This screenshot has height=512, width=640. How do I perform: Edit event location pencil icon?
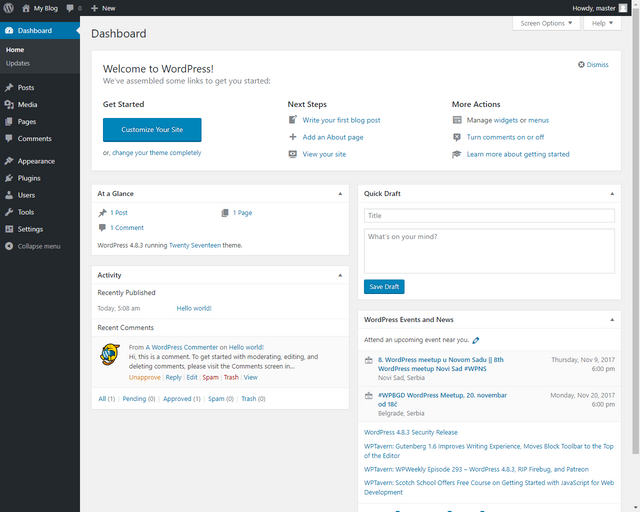(476, 340)
